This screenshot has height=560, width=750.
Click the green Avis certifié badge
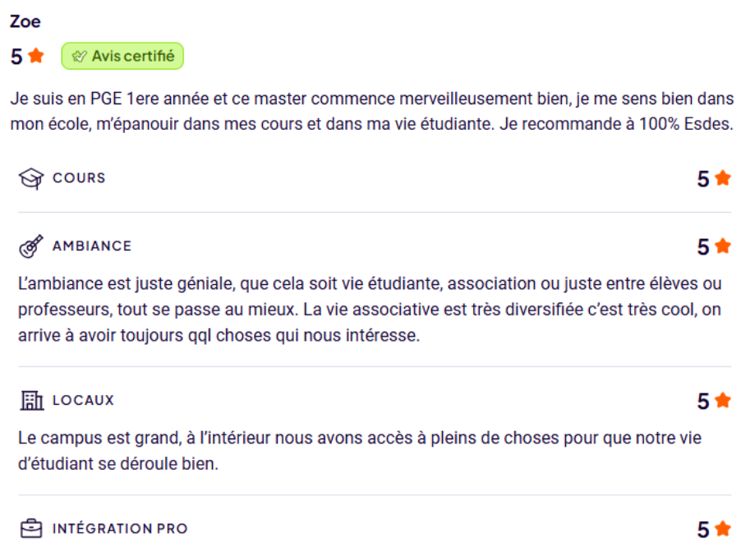point(122,57)
